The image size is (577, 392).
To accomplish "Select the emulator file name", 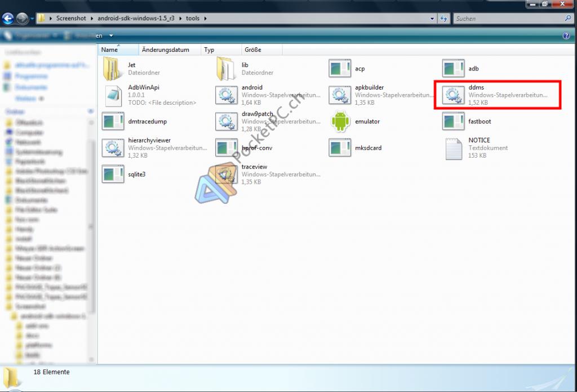I will (x=367, y=121).
